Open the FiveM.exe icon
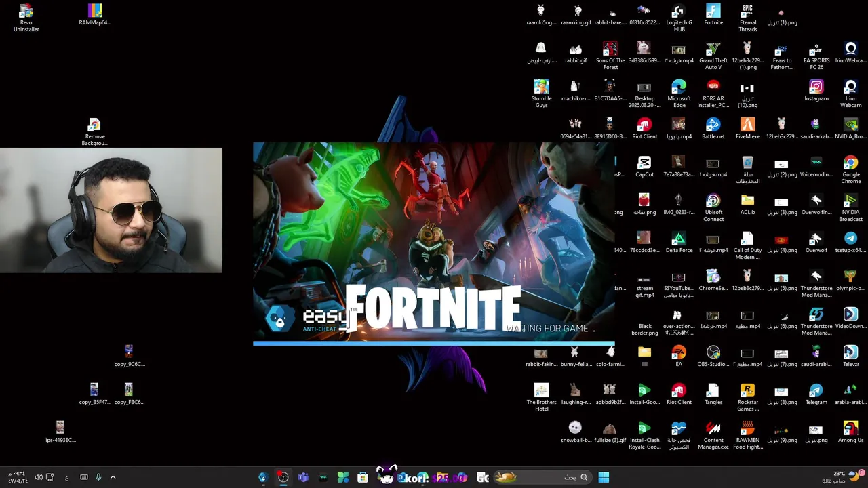 (x=748, y=129)
